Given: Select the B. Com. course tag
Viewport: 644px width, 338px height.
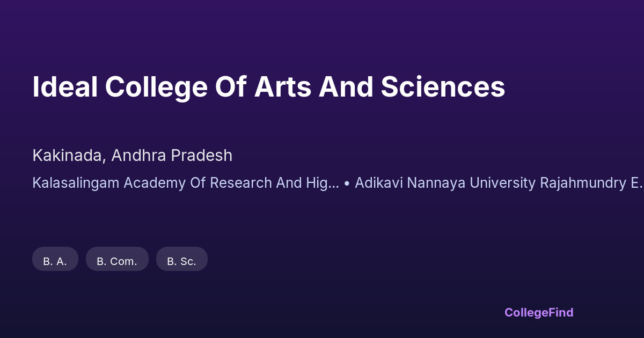Looking at the screenshot, I should pyautogui.click(x=117, y=261).
